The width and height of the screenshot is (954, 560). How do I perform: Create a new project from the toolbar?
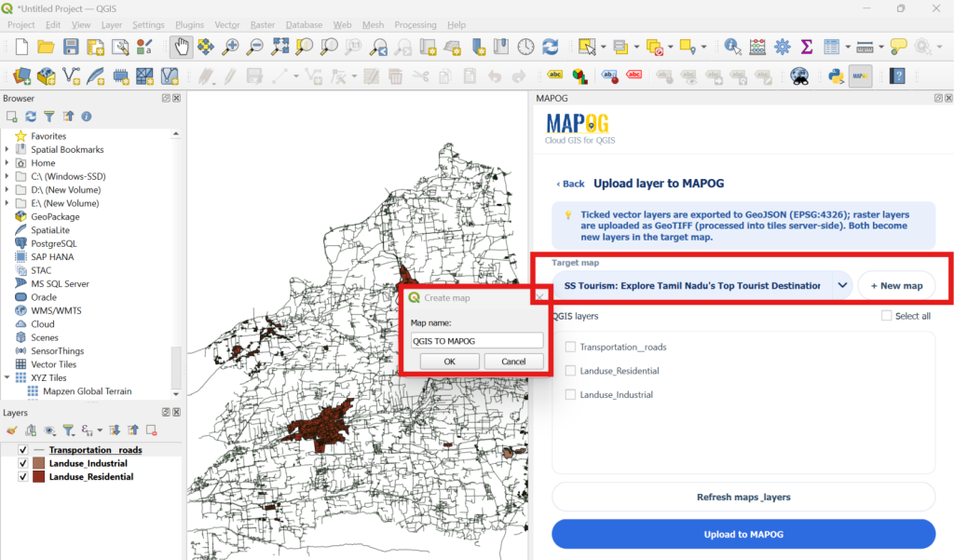coord(21,47)
